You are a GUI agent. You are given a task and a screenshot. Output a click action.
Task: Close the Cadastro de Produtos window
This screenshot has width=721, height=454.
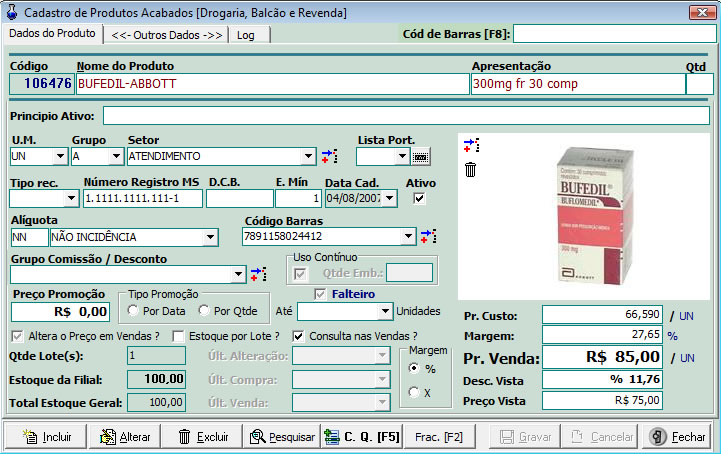(x=702, y=12)
